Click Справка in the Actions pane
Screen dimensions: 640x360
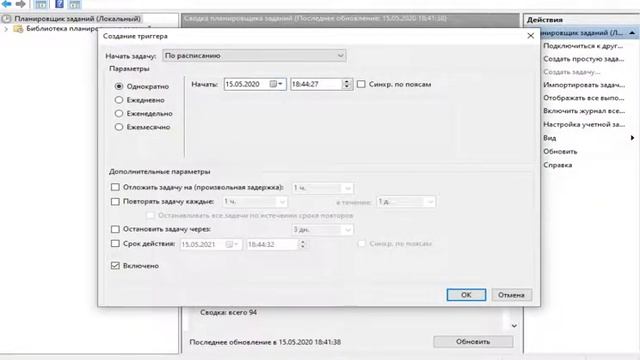[x=558, y=165]
